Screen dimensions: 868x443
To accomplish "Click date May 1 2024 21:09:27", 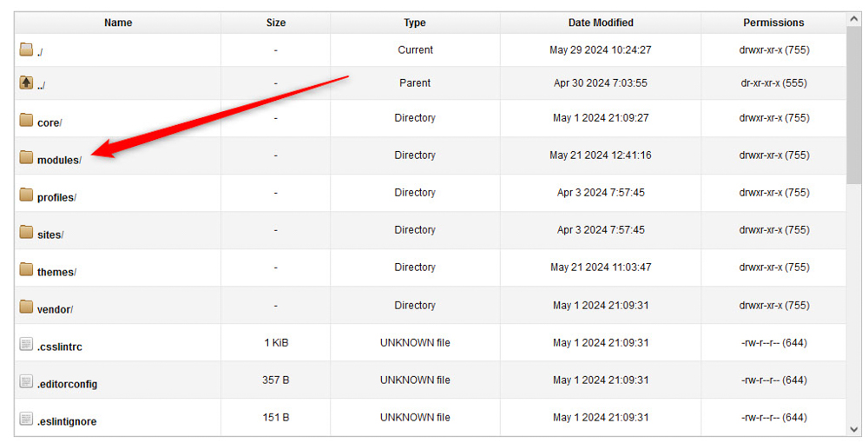I will [601, 118].
